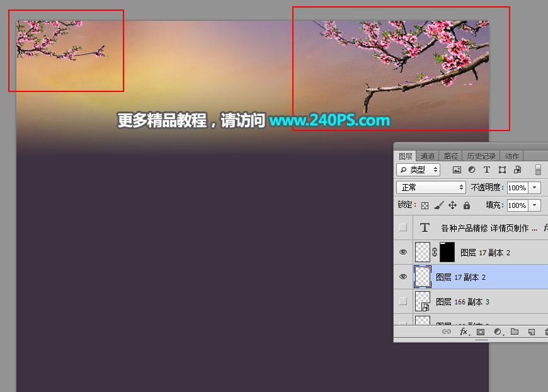Screen dimensions: 548x392
Task: Open the 填充 fill slider arrow
Action: click(x=535, y=205)
